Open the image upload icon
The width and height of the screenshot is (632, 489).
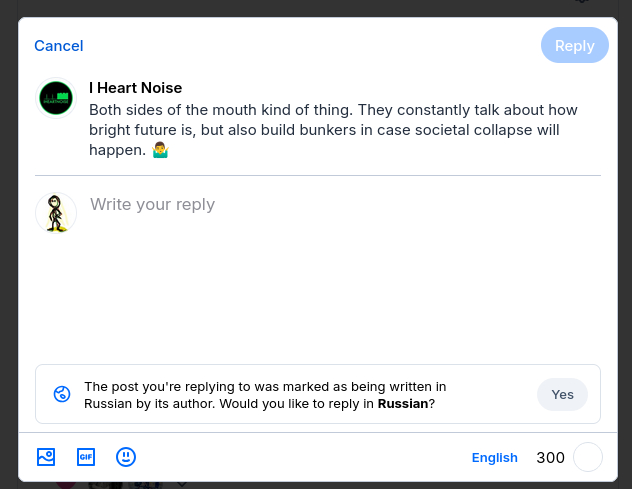(x=45, y=457)
